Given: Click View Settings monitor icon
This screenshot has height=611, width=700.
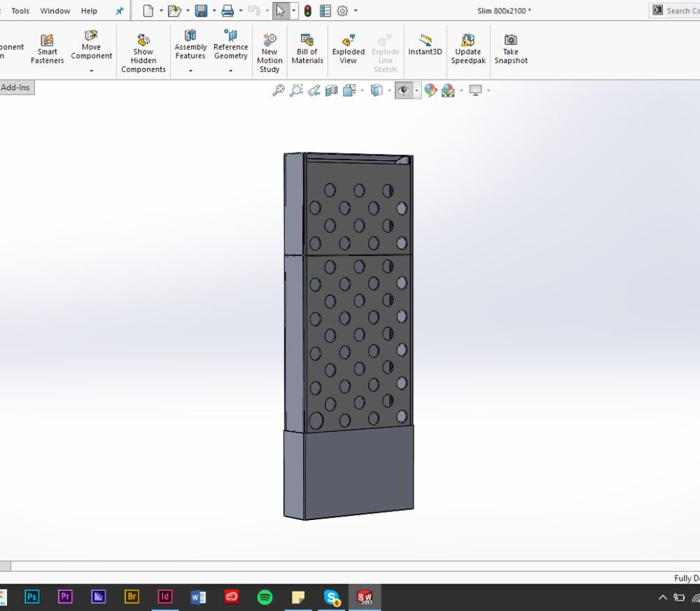Looking at the screenshot, I should tap(475, 90).
